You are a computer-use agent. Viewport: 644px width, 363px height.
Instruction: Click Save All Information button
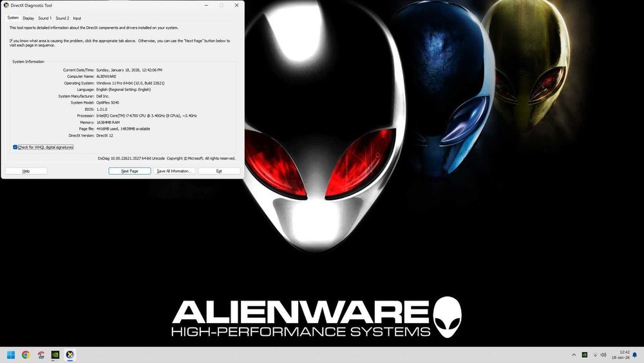[x=174, y=171]
